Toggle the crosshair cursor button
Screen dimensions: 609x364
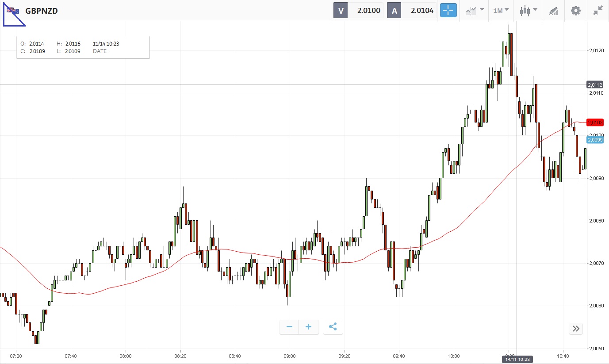pyautogui.click(x=448, y=11)
